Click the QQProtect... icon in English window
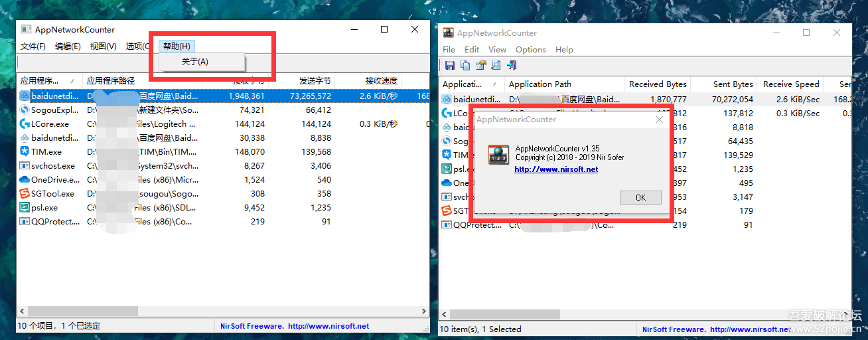 point(447,224)
